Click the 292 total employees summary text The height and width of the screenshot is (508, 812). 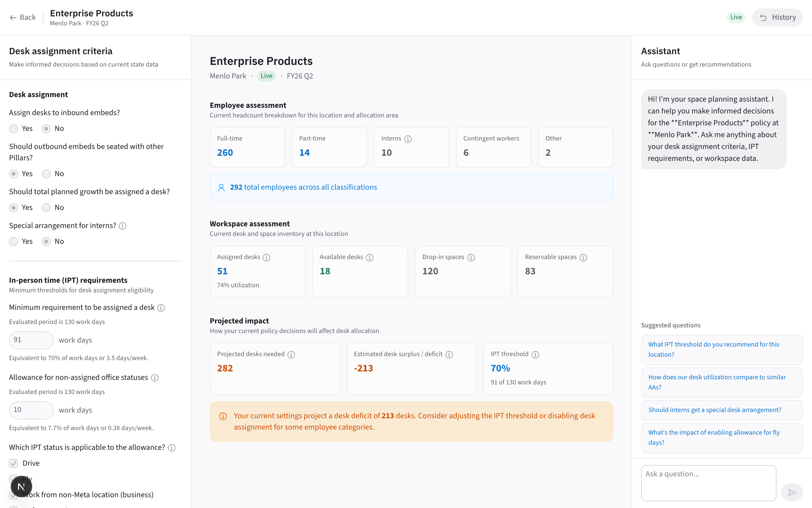pos(303,187)
